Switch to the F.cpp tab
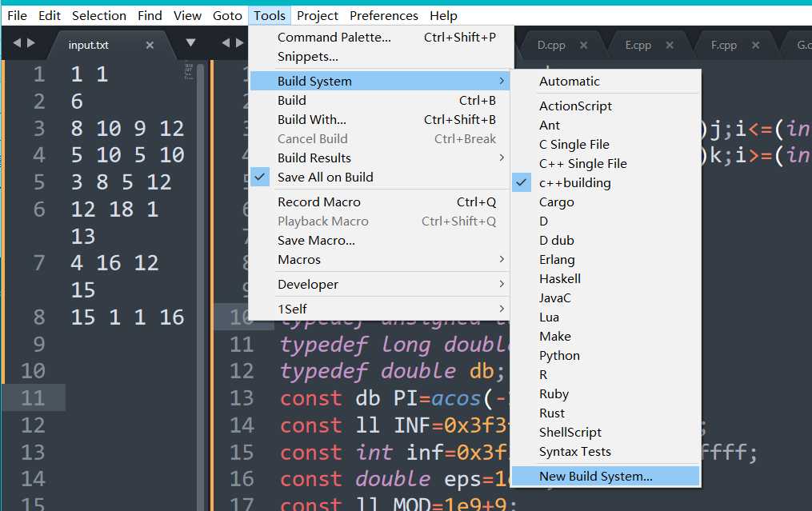812x511 pixels. [724, 45]
